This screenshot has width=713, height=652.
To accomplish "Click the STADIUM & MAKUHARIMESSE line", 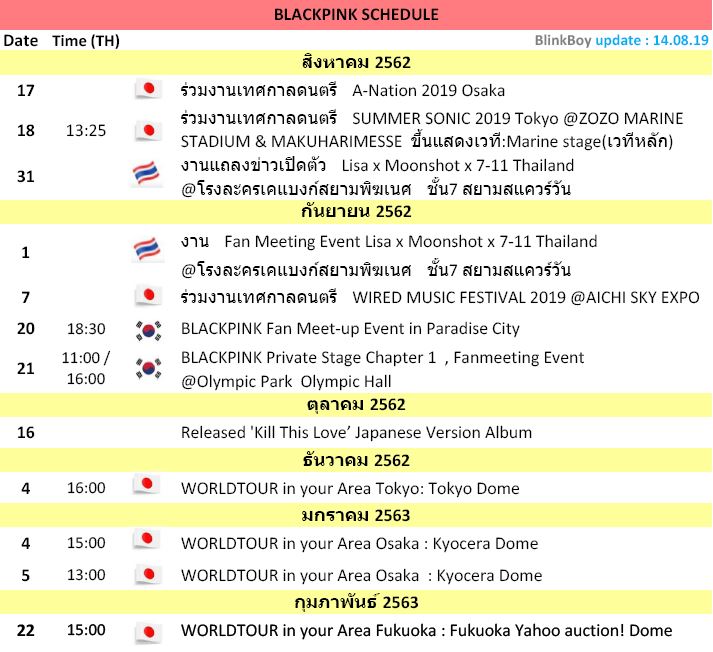I will point(427,141).
